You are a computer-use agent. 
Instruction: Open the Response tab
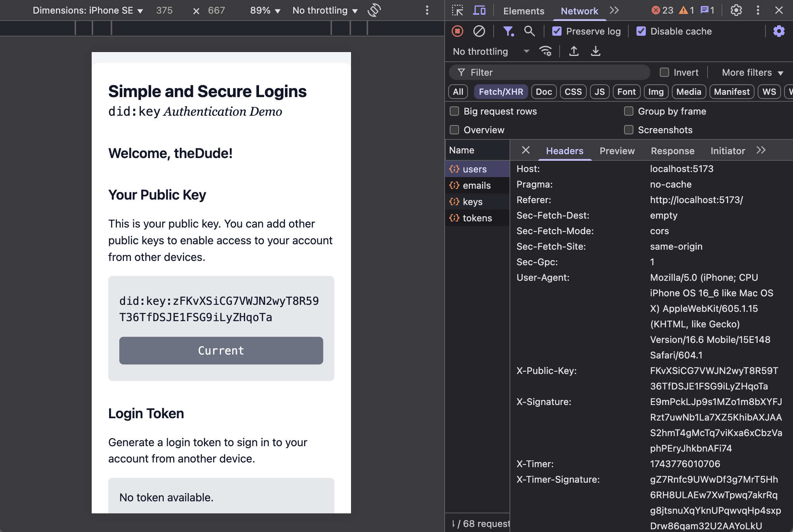click(x=672, y=151)
